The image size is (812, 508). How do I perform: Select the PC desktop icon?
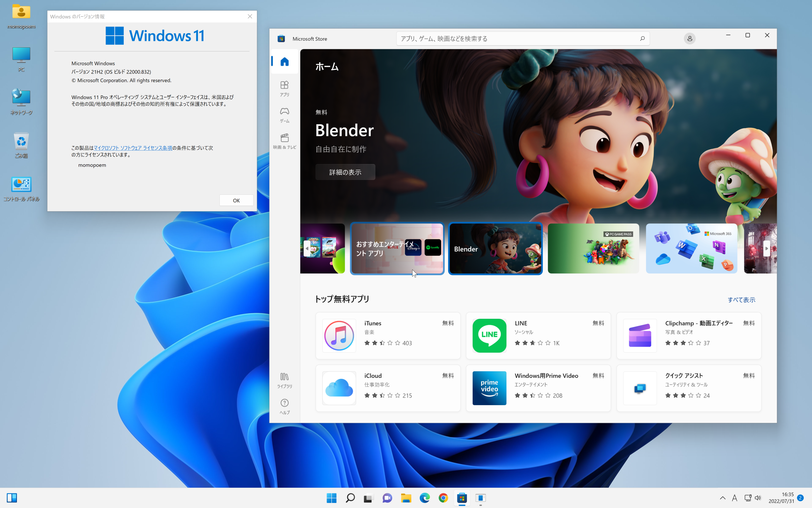21,59
